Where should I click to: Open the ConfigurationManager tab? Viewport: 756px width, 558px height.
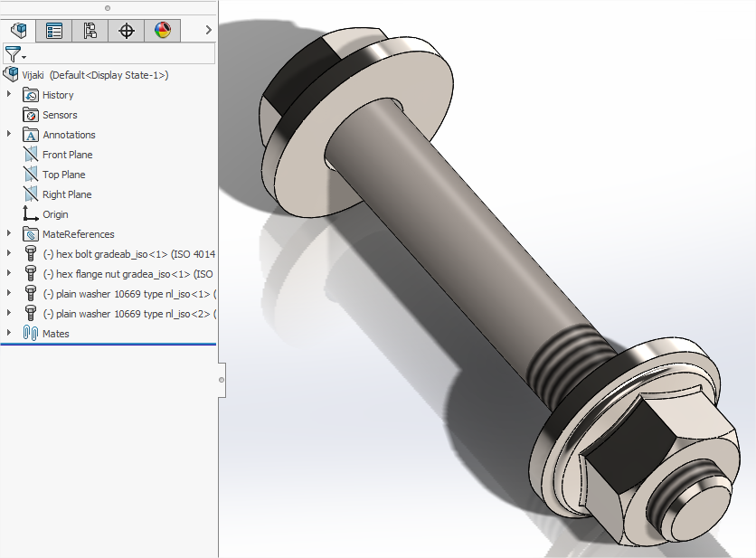tap(90, 31)
